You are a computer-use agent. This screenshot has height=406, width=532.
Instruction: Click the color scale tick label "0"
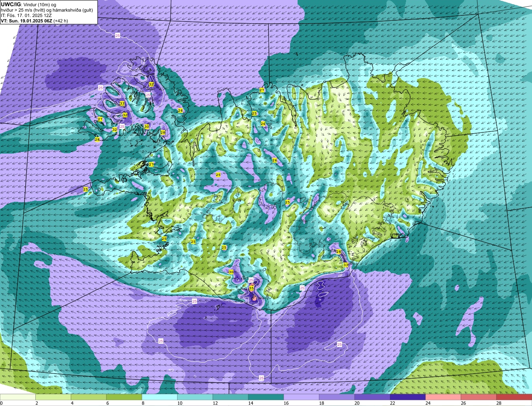click(x=1, y=403)
